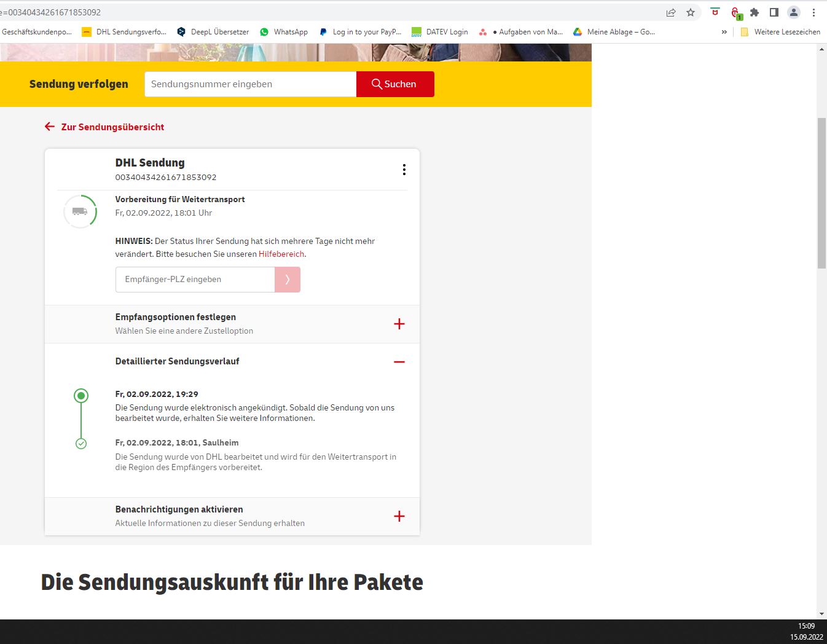Click the Empfänger-PLZ eingeben field
Viewport: 827px width, 644px height.
coord(195,280)
